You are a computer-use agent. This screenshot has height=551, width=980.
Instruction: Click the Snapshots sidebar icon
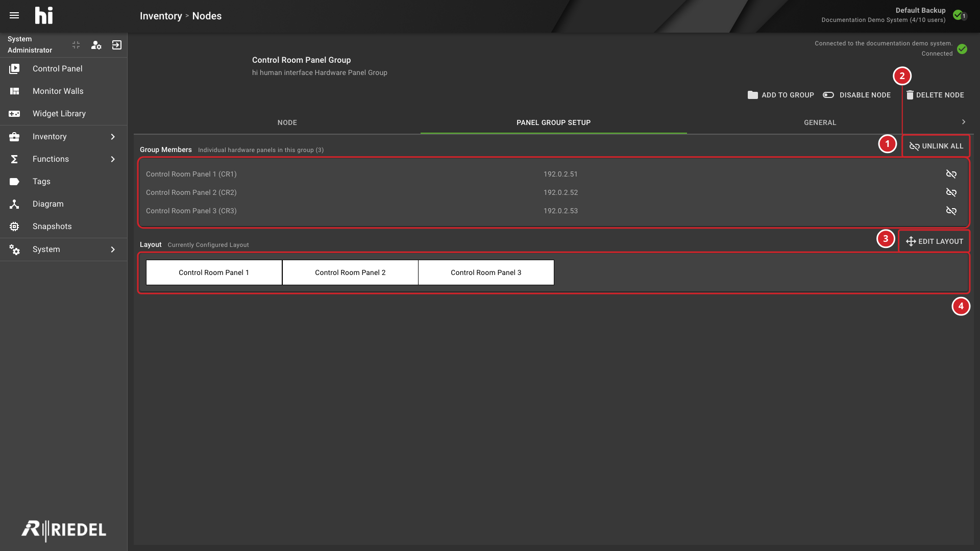click(x=14, y=226)
